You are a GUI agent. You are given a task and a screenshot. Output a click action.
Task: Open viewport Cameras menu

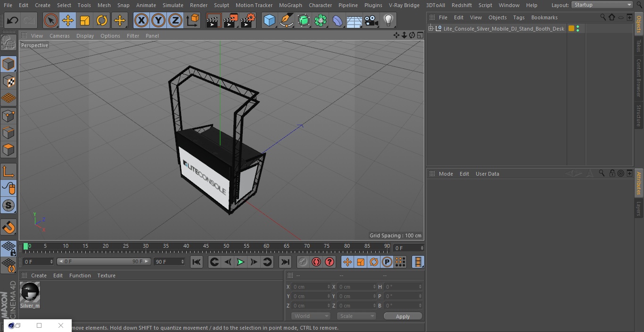[59, 36]
